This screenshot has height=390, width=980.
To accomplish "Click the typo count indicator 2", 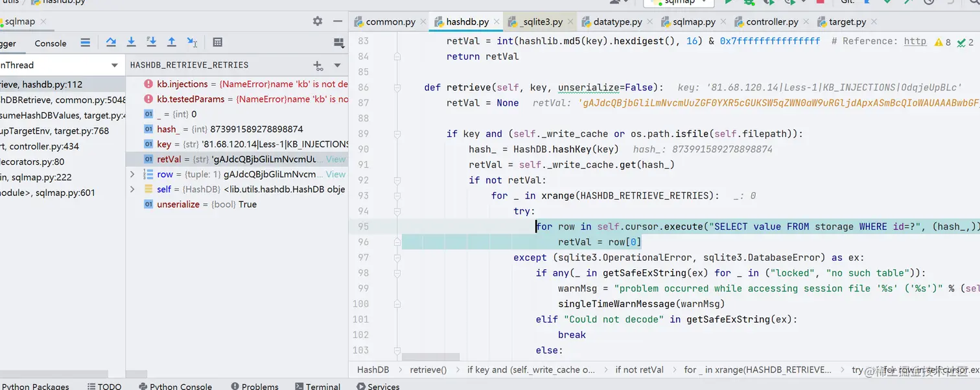I will (x=965, y=42).
